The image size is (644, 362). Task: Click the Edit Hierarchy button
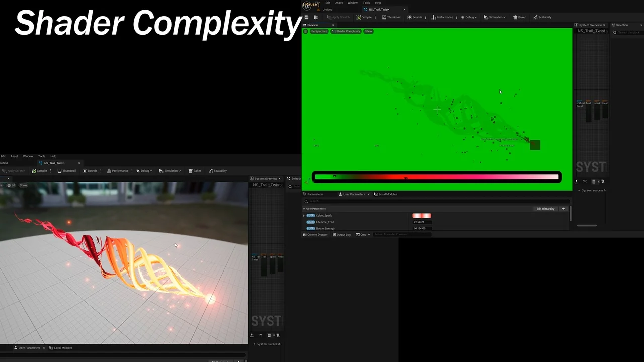tap(545, 209)
